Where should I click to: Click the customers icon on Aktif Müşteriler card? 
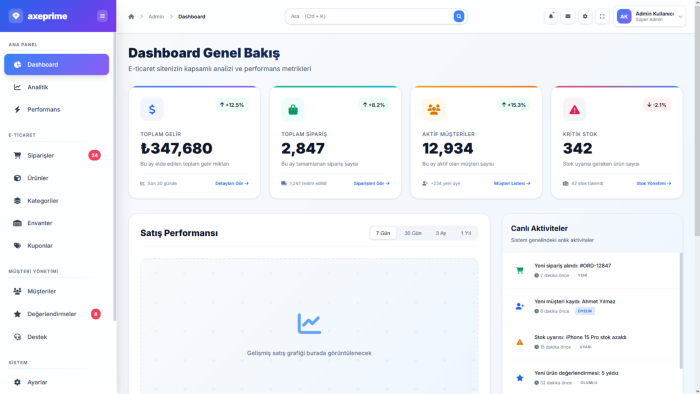click(434, 109)
